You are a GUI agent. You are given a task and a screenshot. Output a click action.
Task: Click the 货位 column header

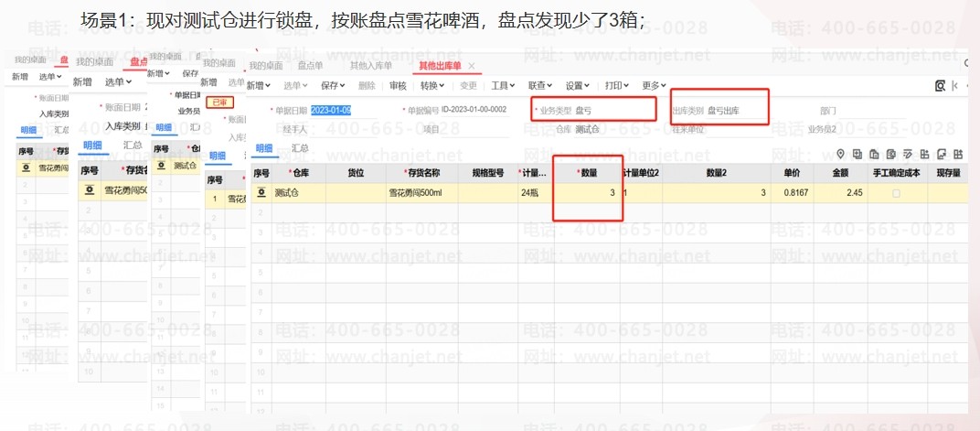[x=355, y=173]
